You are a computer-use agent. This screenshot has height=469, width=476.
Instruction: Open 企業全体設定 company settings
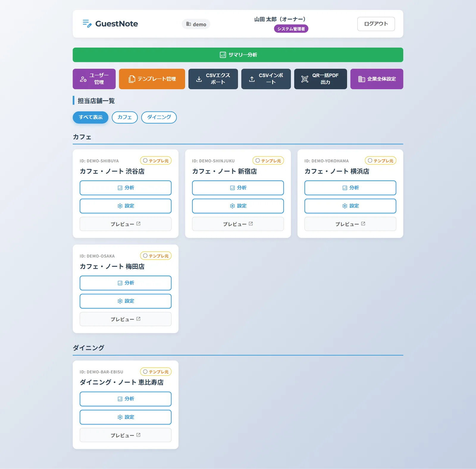click(x=377, y=79)
